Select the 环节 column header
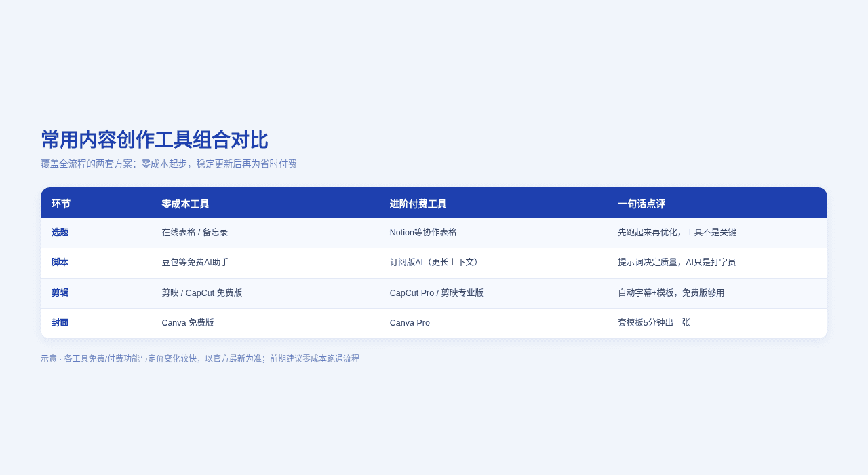 click(61, 204)
